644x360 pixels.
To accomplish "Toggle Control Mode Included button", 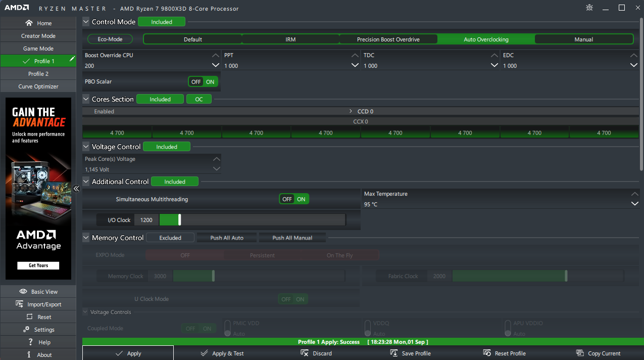I will pos(162,22).
